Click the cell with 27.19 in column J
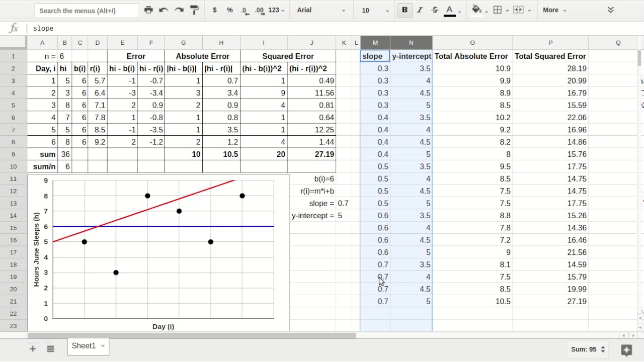The width and height of the screenshot is (644, 362). [x=311, y=154]
